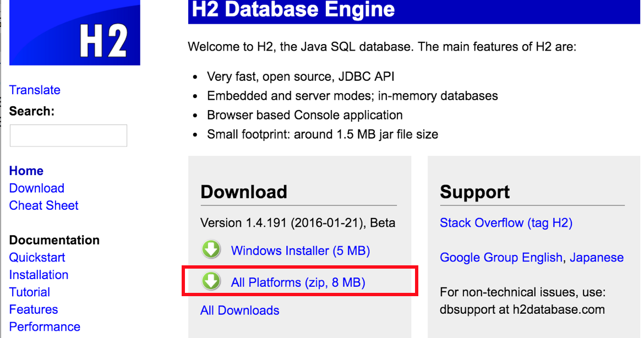This screenshot has height=338, width=644.
Task: Click the H2 logo image
Action: pos(74,32)
